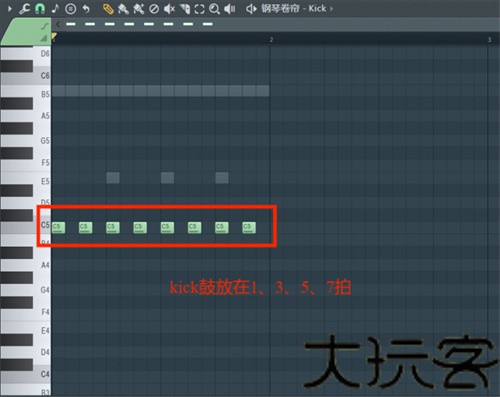Screen dimensions: 500x397
Task: Click the ghost note strip on the B5 row
Action: (160, 91)
